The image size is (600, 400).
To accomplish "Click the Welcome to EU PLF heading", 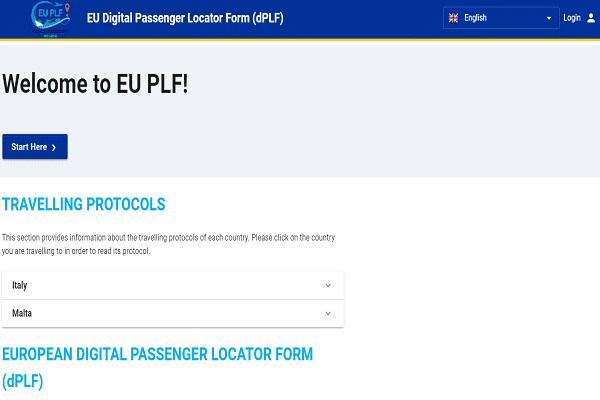I will [95, 84].
